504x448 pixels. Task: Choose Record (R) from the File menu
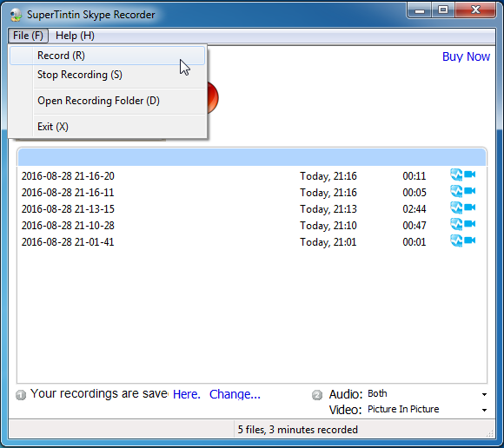coord(107,56)
